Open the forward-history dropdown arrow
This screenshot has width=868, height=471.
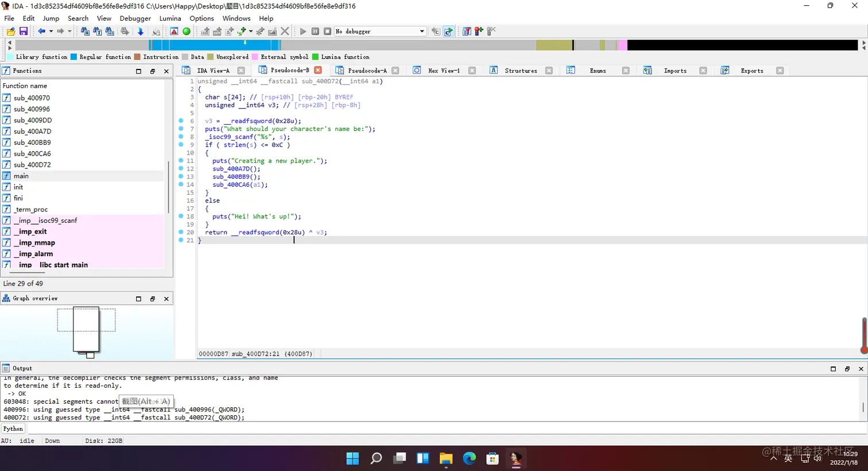[69, 32]
